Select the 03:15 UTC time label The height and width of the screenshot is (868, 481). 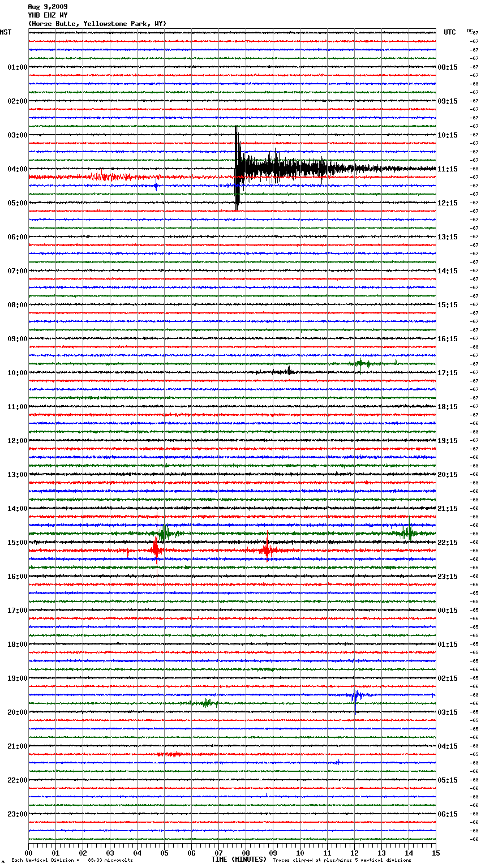pyautogui.click(x=448, y=712)
